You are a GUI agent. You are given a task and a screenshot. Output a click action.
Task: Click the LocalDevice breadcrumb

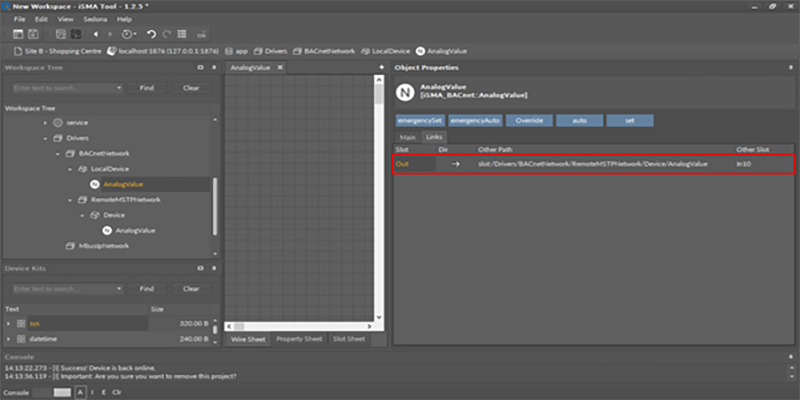coord(385,51)
